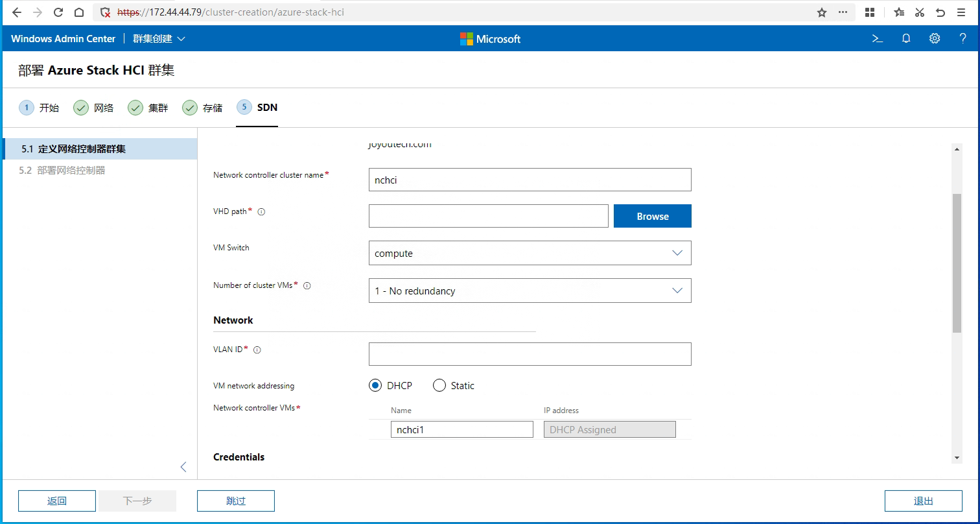Screen dimensions: 980x524
Task: Open the address bar three-dots menu
Action: [x=843, y=12]
